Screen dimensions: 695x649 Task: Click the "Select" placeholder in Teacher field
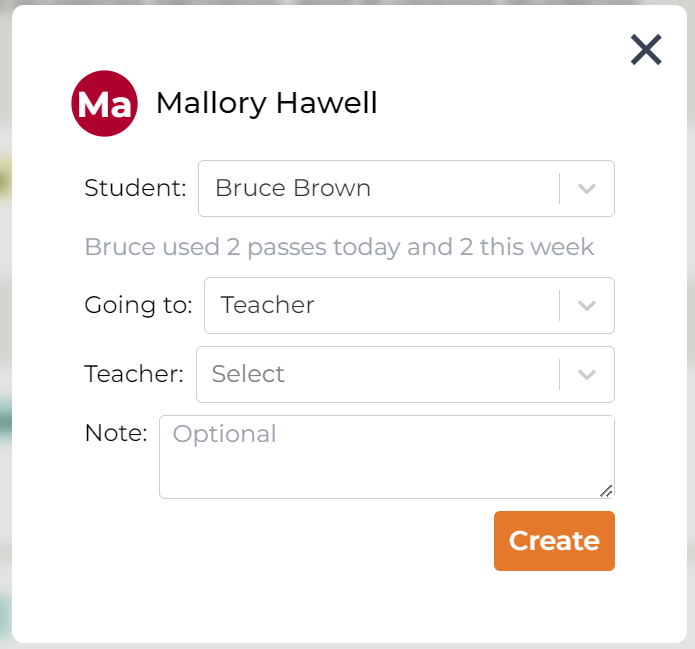[x=248, y=374]
